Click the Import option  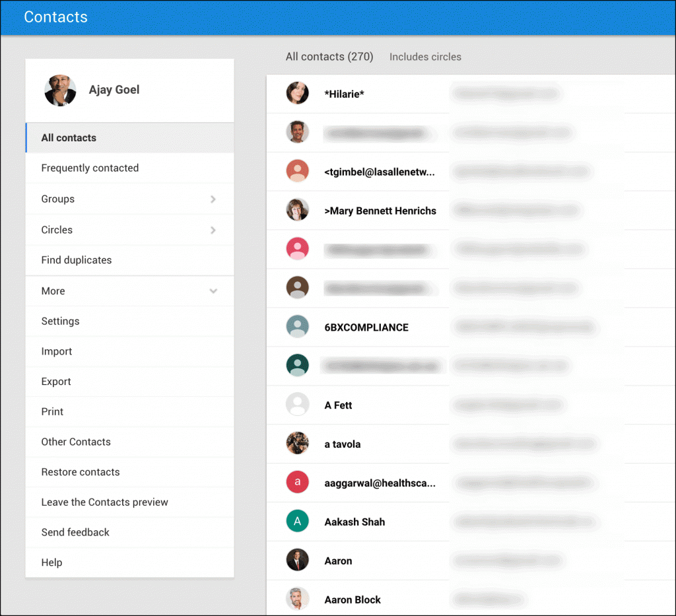(57, 351)
